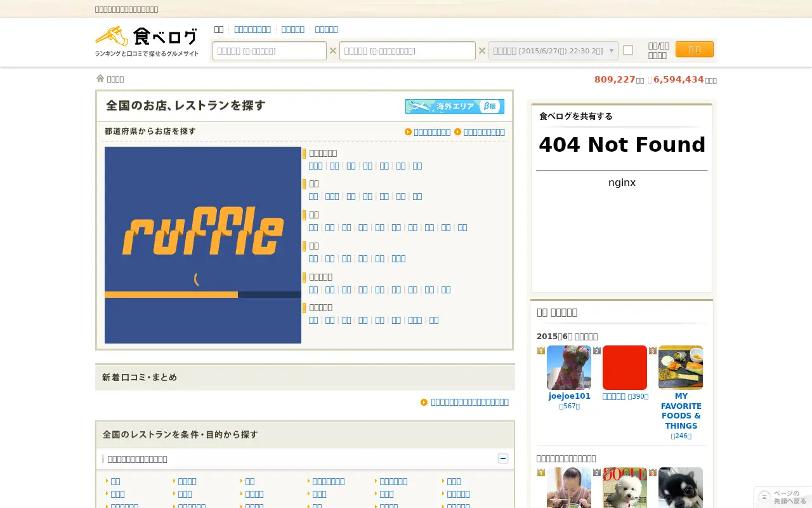Click the white dog VOGUE avatar
Image resolution: width=812 pixels, height=508 pixels.
[x=625, y=488]
